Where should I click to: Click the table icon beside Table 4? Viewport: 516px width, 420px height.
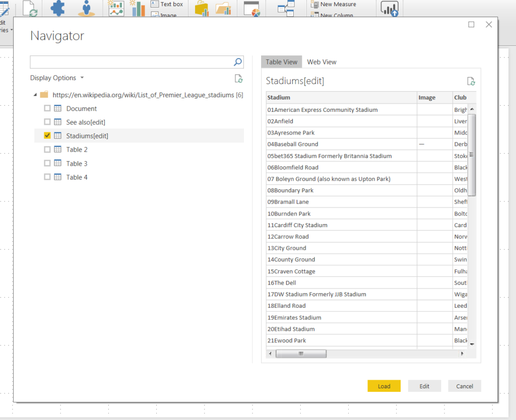57,177
